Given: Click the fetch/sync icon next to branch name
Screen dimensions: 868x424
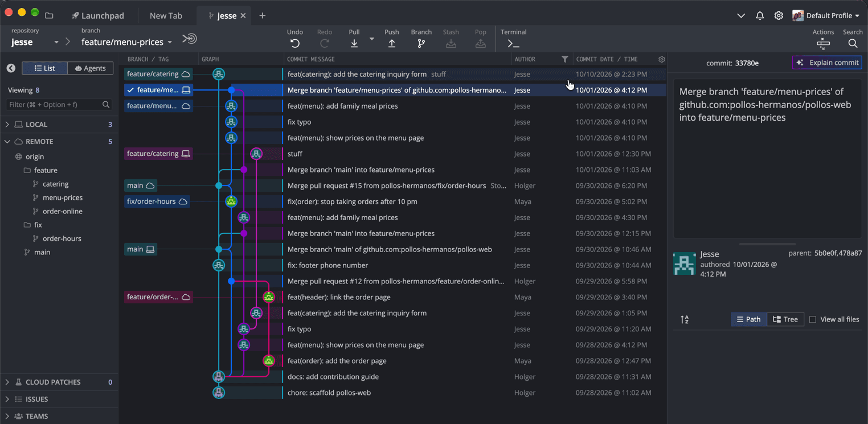Looking at the screenshot, I should pyautogui.click(x=190, y=39).
